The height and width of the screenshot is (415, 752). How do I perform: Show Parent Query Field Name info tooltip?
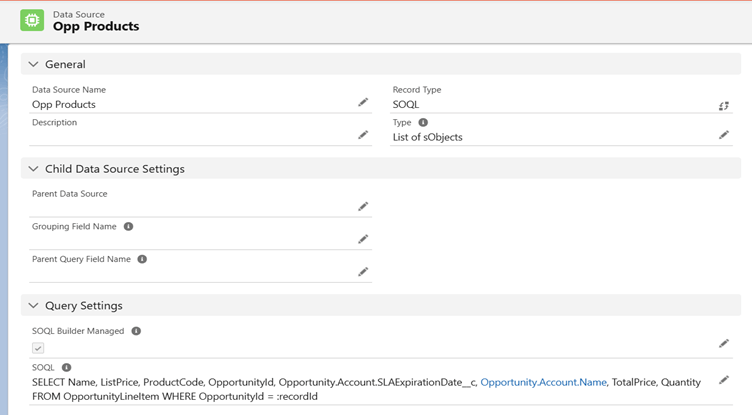142,259
